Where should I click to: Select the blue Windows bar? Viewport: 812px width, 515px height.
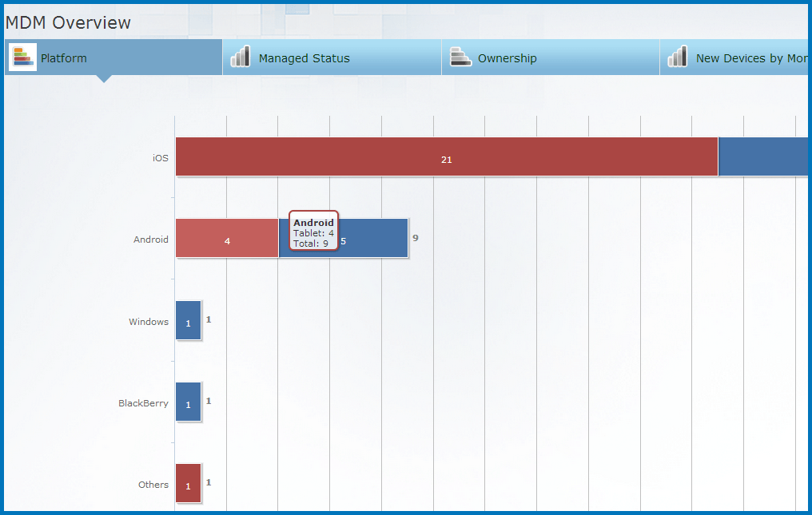coord(189,320)
